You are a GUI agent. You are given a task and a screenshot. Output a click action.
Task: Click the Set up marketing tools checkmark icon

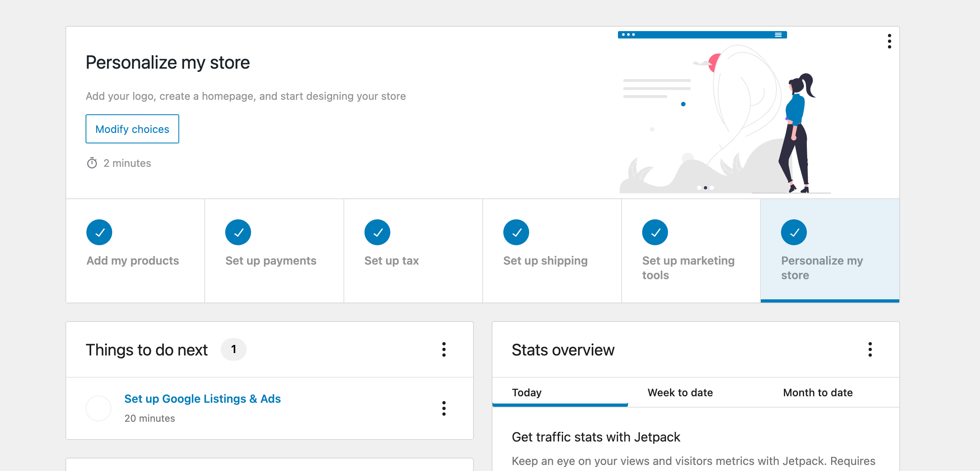click(x=655, y=232)
